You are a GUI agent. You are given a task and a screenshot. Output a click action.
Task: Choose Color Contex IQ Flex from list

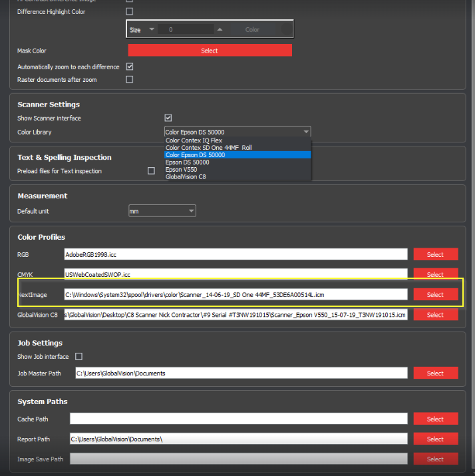pos(194,140)
